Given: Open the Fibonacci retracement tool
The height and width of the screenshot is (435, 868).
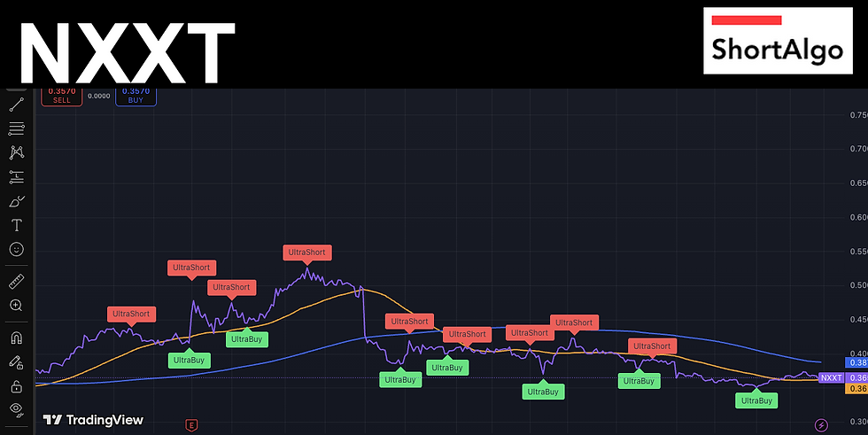Looking at the screenshot, I should click(x=16, y=128).
